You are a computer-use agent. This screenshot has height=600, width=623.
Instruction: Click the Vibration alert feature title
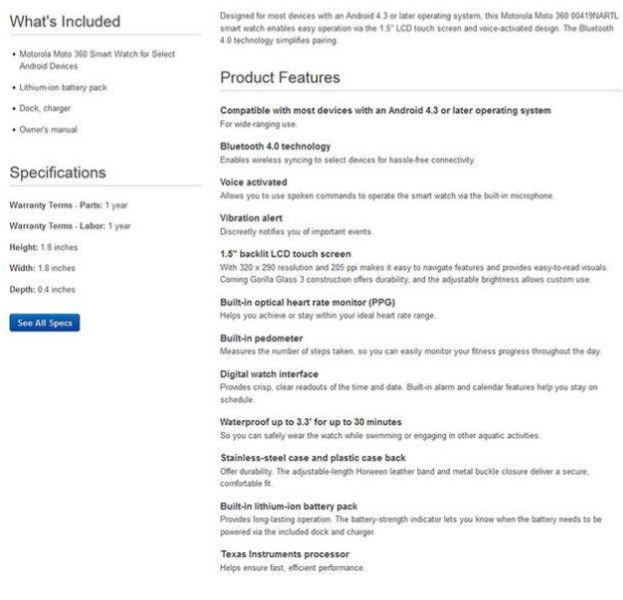coord(250,218)
